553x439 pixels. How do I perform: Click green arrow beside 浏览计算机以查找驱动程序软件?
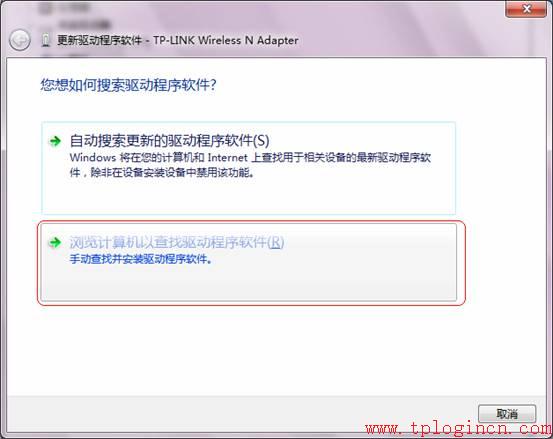tap(55, 242)
